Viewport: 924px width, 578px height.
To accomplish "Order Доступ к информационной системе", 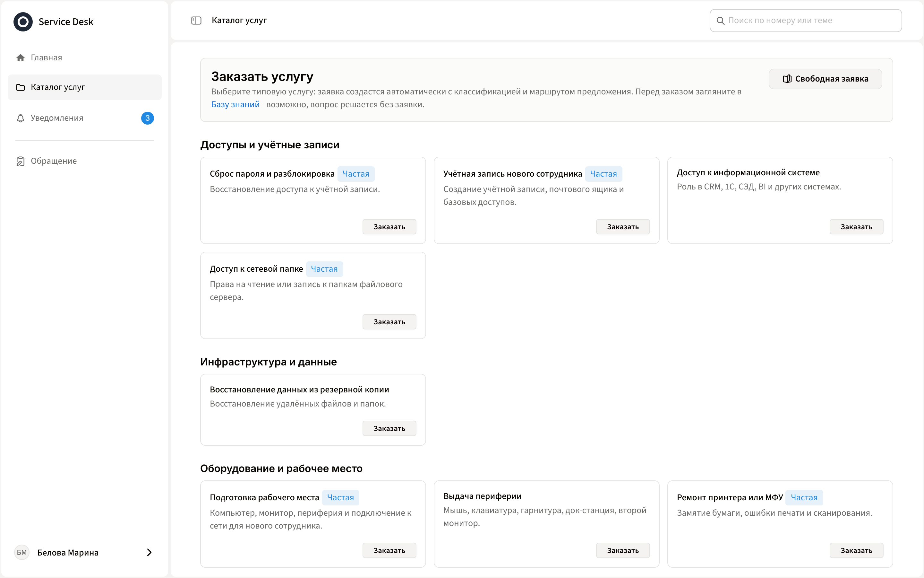I will click(x=856, y=227).
